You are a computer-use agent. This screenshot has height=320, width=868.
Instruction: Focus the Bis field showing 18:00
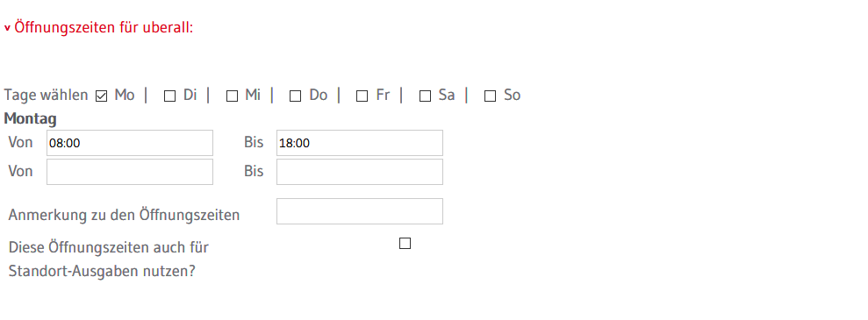click(x=360, y=143)
